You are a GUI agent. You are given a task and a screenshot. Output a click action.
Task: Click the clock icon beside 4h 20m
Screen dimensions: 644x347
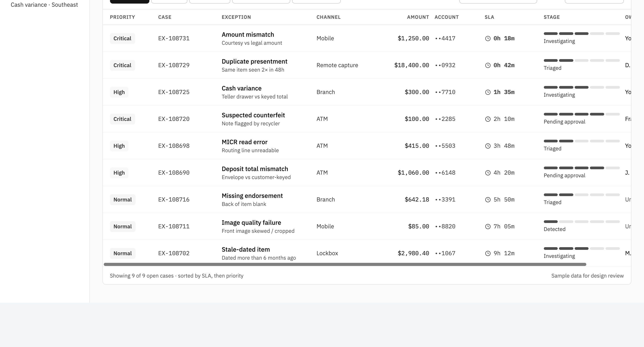click(488, 173)
